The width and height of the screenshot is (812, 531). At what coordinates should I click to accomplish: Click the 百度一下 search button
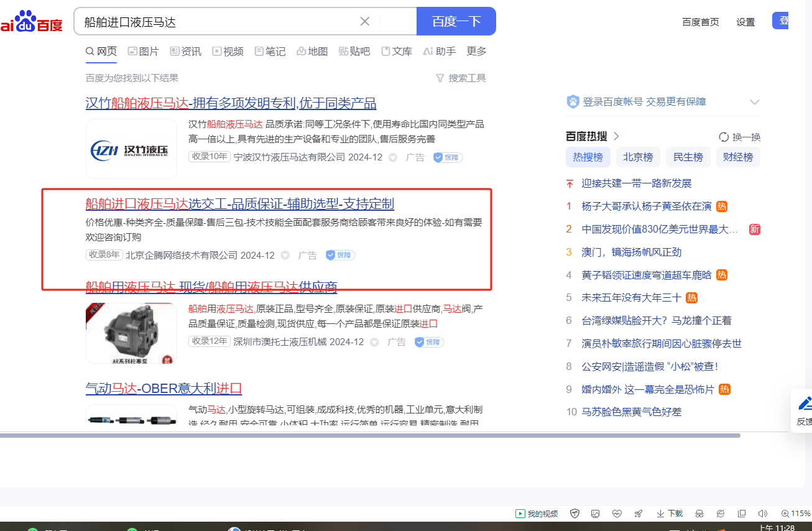click(x=456, y=22)
